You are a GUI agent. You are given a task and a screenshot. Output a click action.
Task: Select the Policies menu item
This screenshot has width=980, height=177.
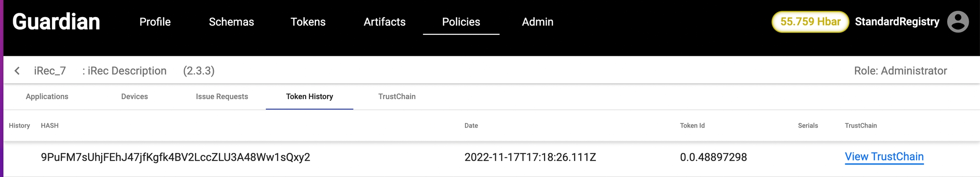point(461,22)
